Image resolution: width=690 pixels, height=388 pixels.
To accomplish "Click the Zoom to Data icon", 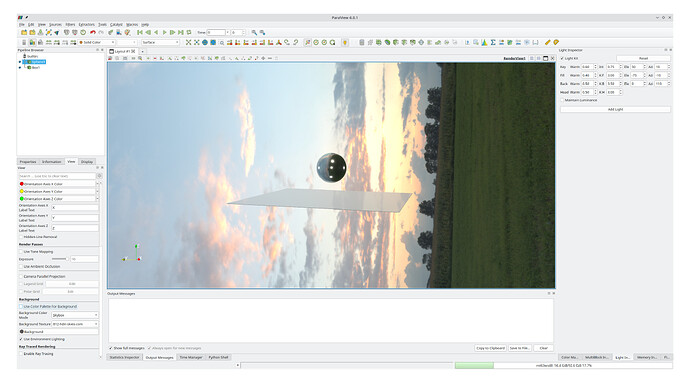I will pyautogui.click(x=197, y=42).
